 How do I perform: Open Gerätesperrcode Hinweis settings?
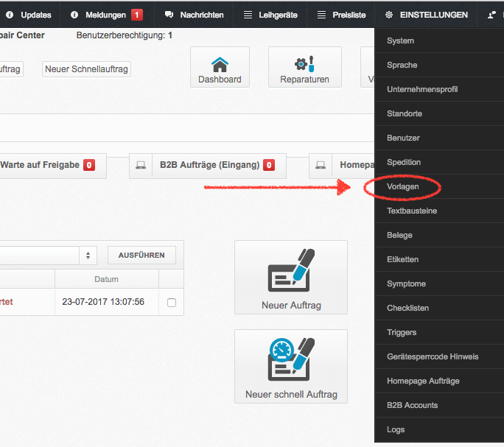(x=439, y=356)
